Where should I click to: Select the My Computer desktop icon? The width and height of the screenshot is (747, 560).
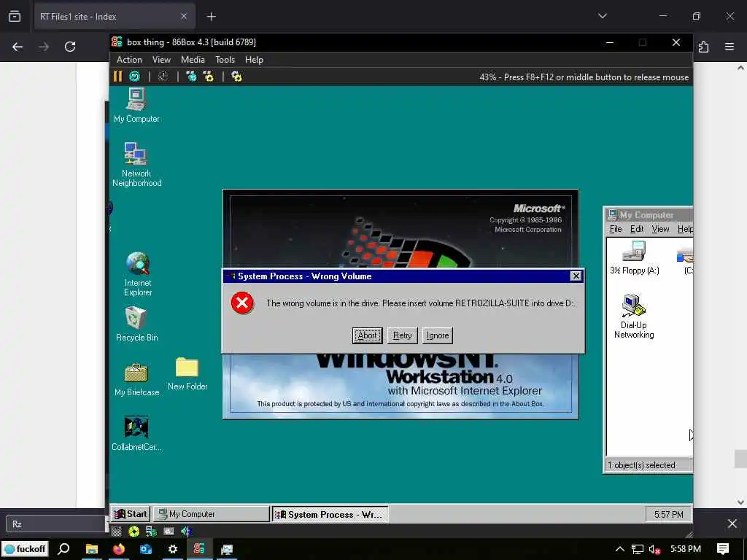(x=136, y=106)
